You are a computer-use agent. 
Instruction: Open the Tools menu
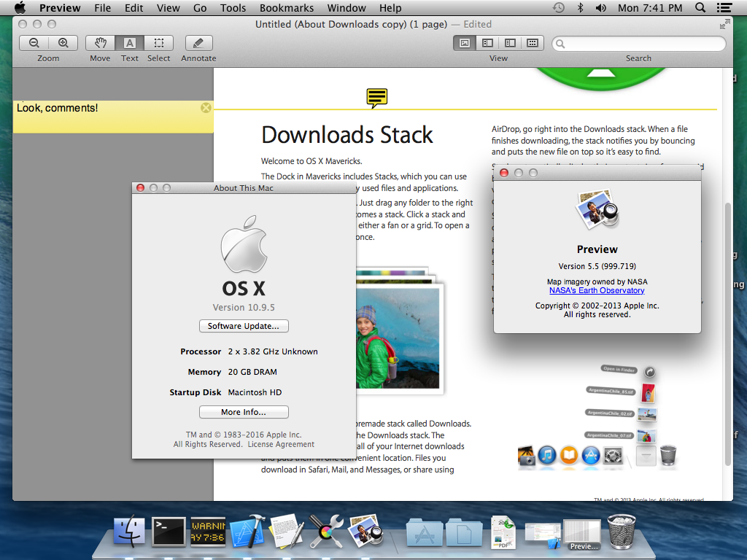[x=233, y=7]
